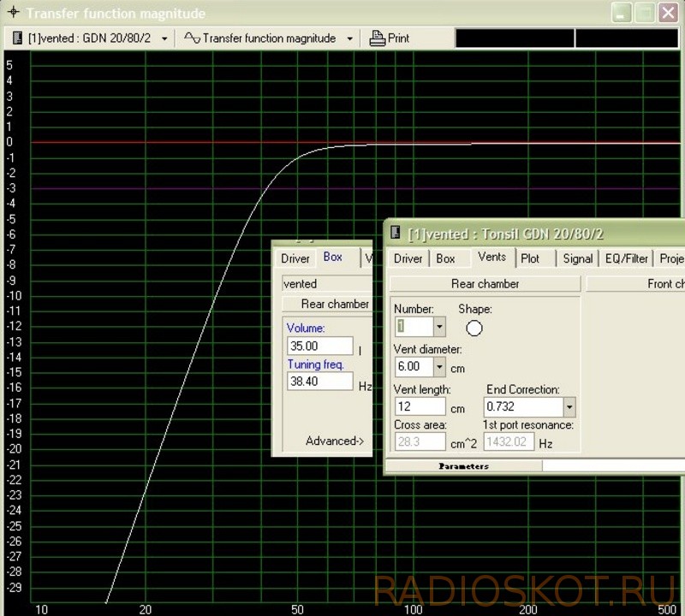Switch to the Vents tab
The height and width of the screenshot is (616, 685).
point(491,257)
